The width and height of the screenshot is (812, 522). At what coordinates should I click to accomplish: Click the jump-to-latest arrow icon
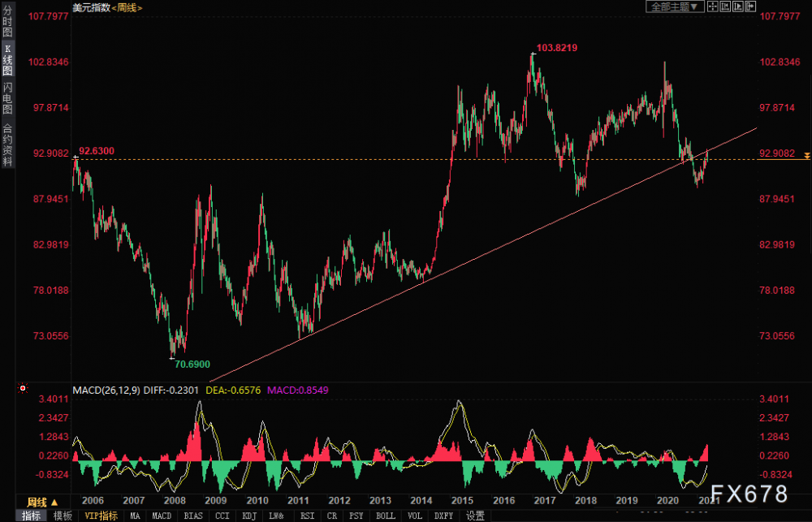(x=750, y=6)
